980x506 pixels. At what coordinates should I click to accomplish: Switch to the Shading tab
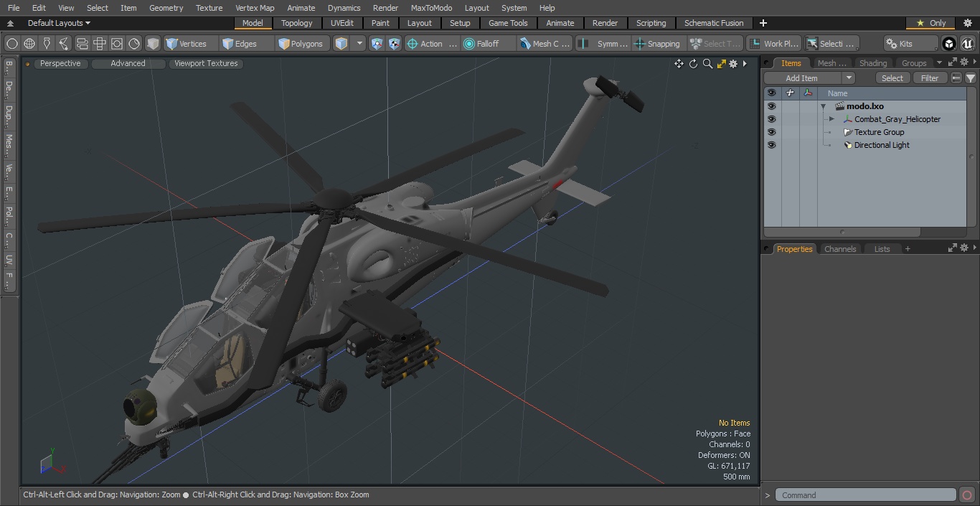873,63
